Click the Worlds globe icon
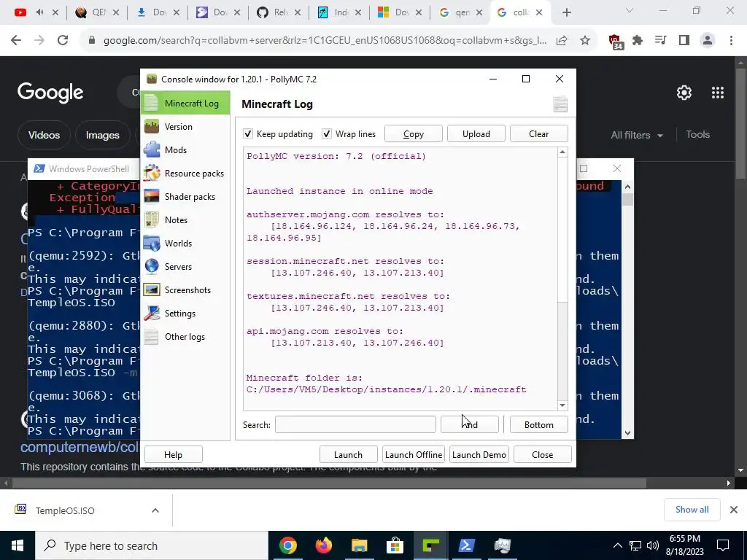Screen dimensions: 747x560 (152, 244)
